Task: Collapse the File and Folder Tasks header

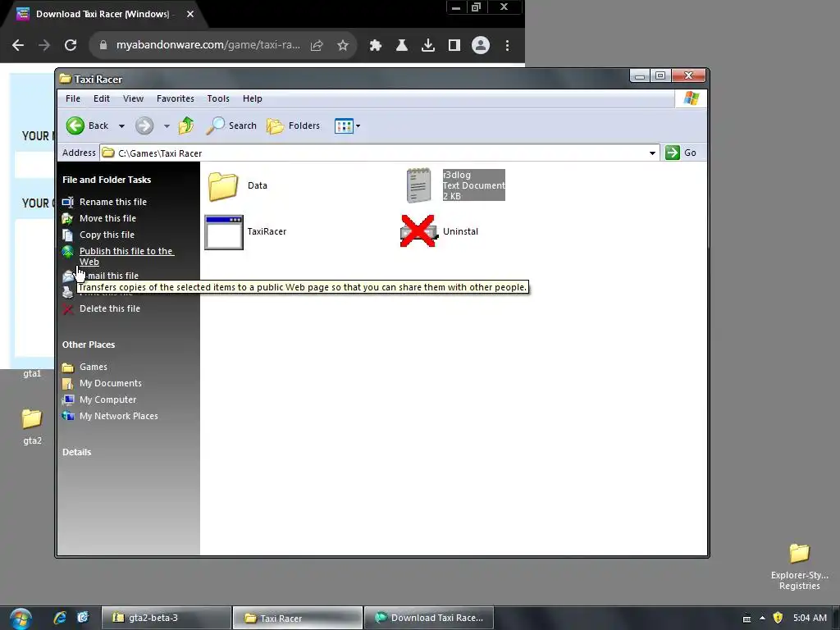Action: point(107,180)
